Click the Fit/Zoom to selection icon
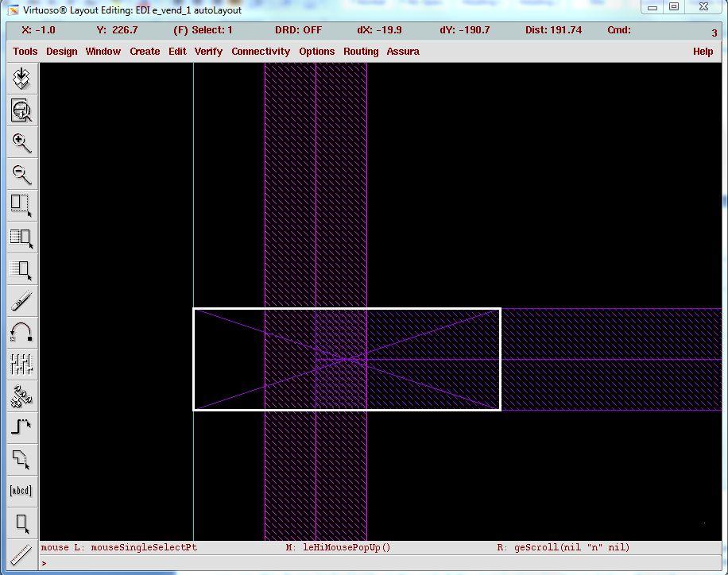The width and height of the screenshot is (728, 575). (x=21, y=111)
